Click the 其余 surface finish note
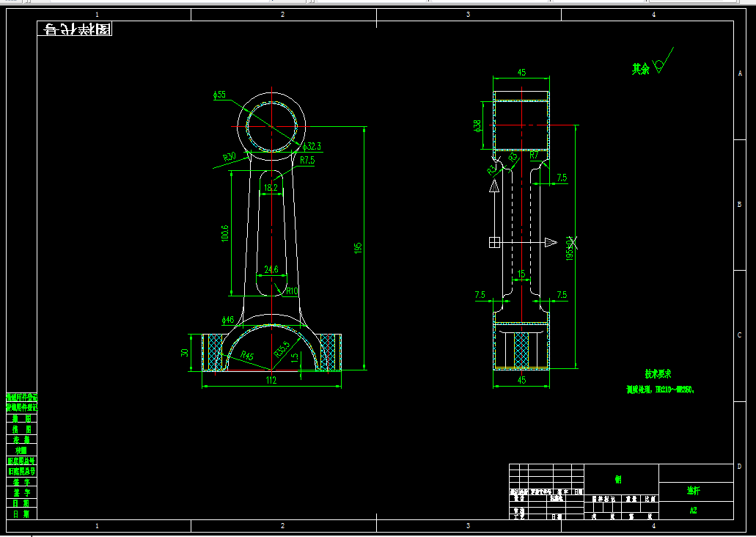The height and width of the screenshot is (537, 756). 641,69
